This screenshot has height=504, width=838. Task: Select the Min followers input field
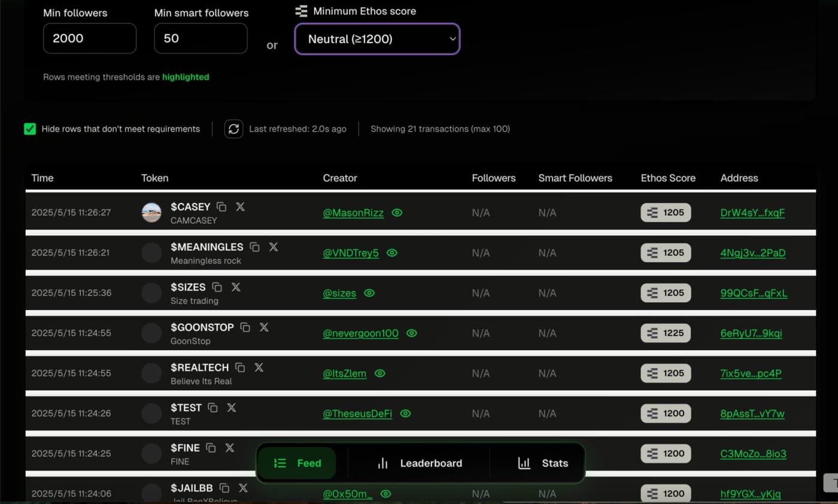tap(89, 38)
